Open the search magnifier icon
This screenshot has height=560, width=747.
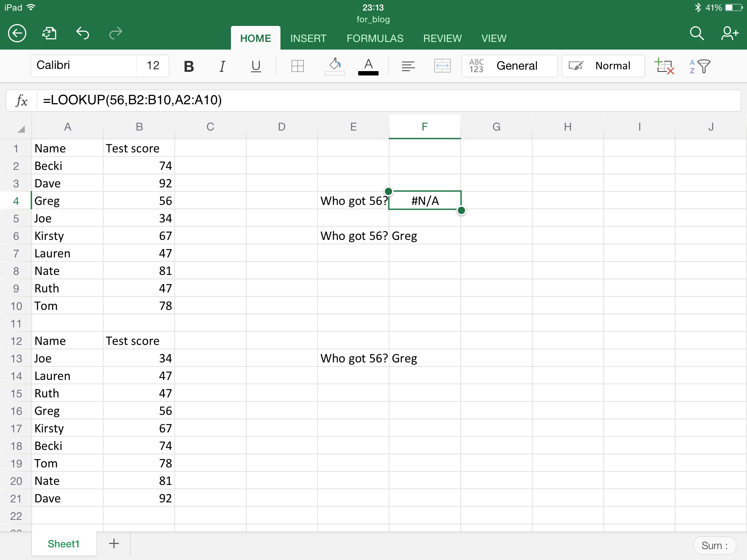[696, 34]
